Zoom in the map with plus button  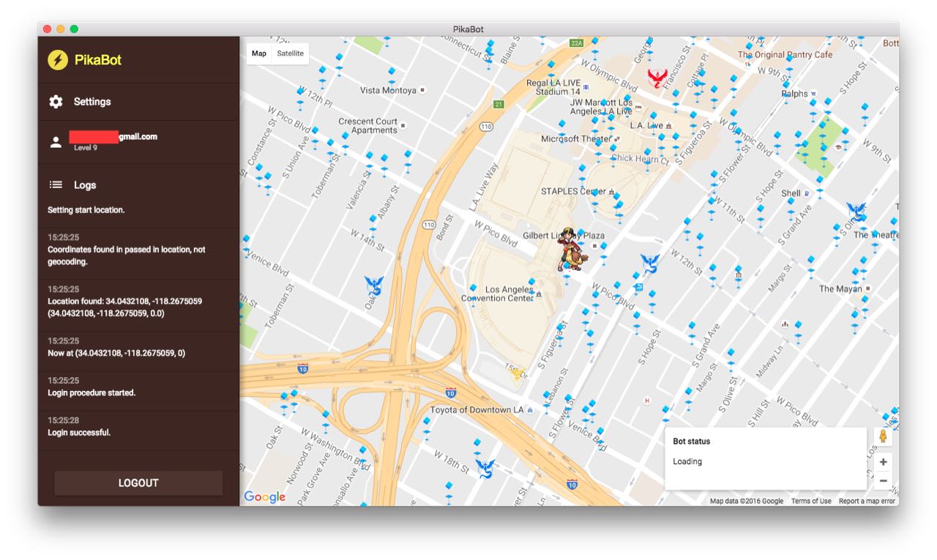884,462
